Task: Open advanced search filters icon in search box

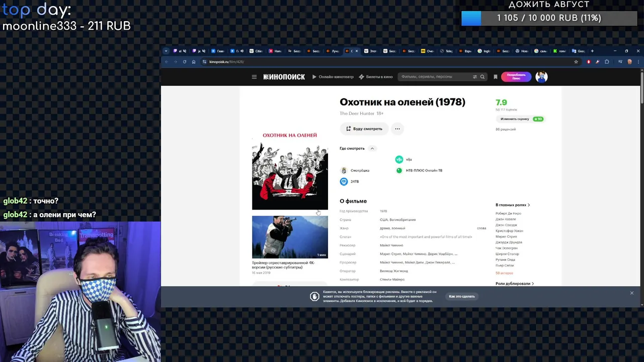Action: pyautogui.click(x=474, y=77)
